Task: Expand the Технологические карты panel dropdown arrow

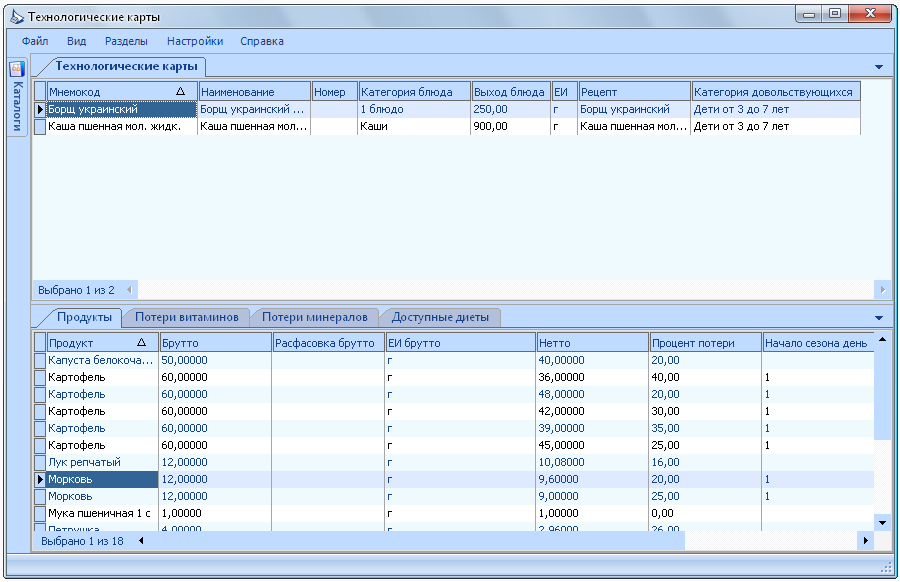Action: click(879, 67)
